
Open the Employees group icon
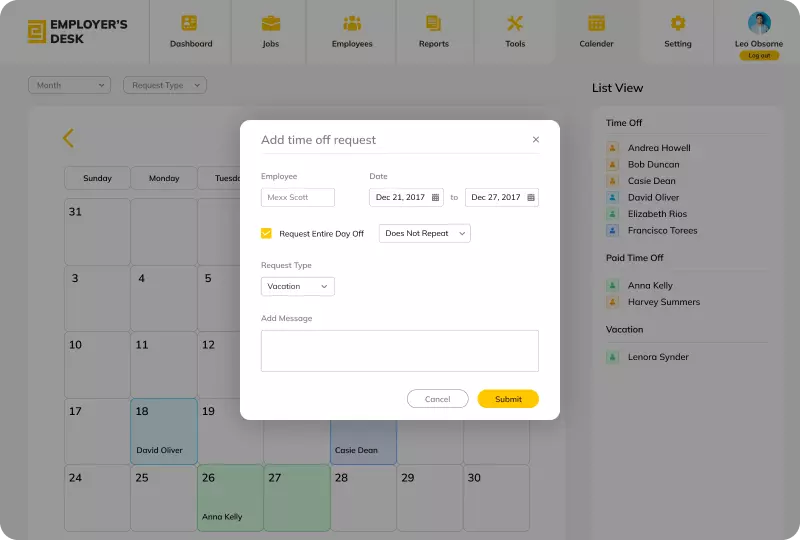point(352,24)
